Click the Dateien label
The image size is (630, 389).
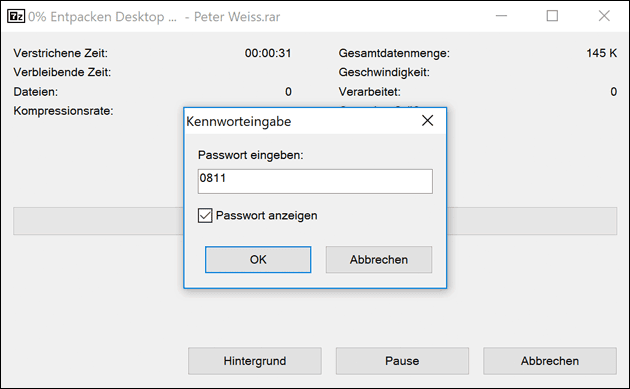(36, 92)
